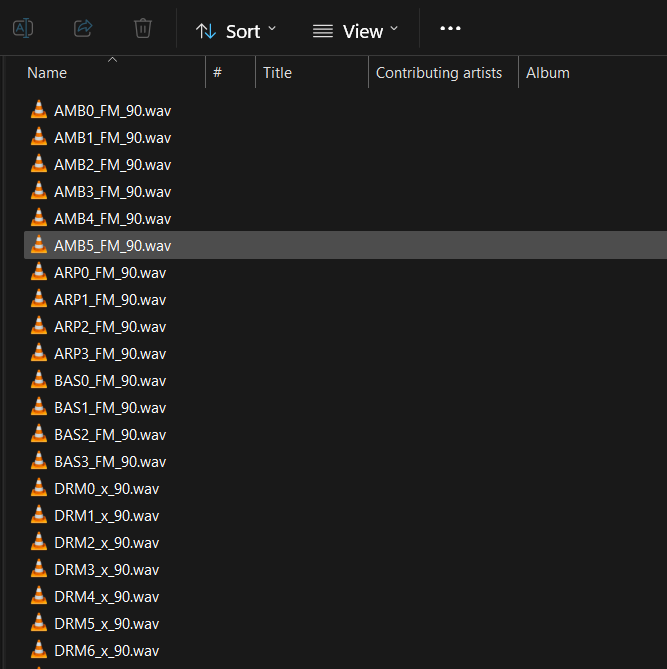Select file name AMB3_FM_90.wav

113,192
